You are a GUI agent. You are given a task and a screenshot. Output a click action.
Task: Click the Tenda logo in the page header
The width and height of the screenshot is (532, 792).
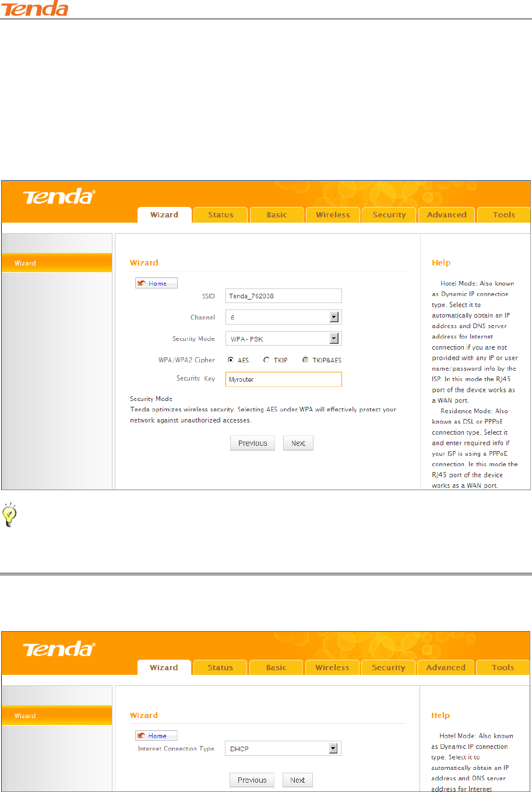click(x=35, y=8)
